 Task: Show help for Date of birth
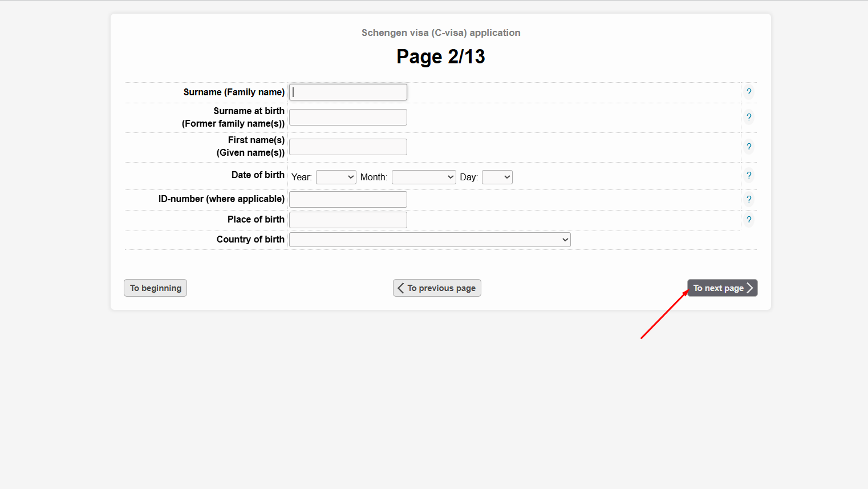(749, 175)
